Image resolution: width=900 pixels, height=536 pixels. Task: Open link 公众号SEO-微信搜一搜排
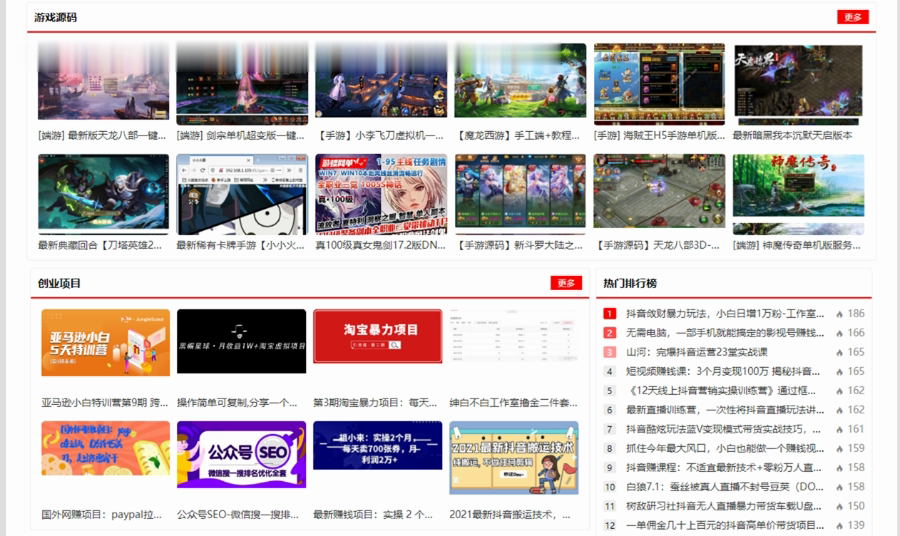click(x=238, y=515)
